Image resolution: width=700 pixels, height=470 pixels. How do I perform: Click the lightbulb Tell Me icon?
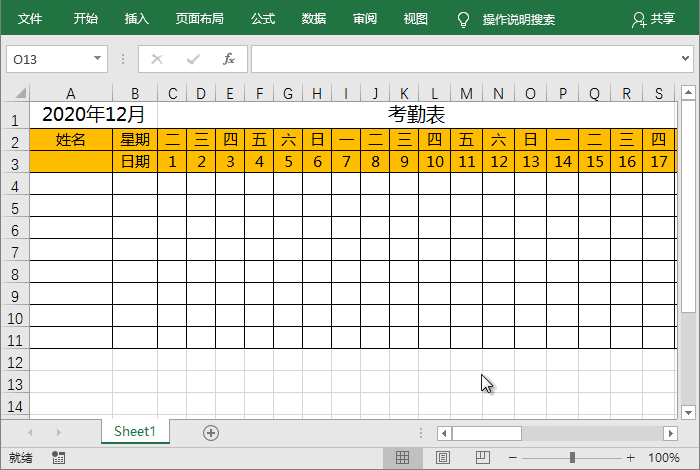click(463, 20)
